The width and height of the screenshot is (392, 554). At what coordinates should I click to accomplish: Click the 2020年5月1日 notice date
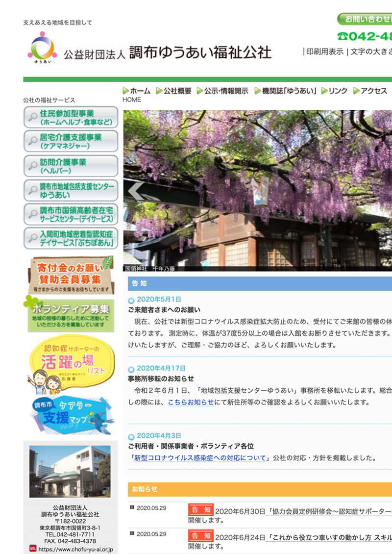[159, 299]
